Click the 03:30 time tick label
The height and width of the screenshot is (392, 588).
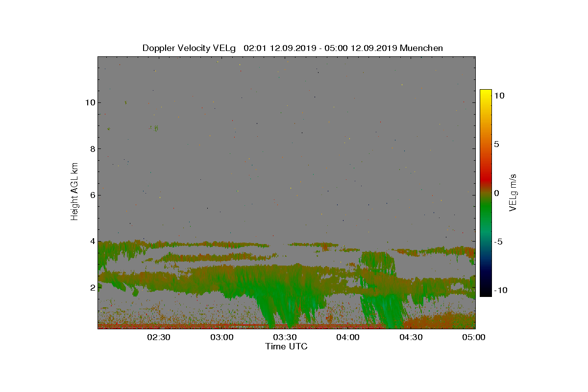click(x=285, y=338)
